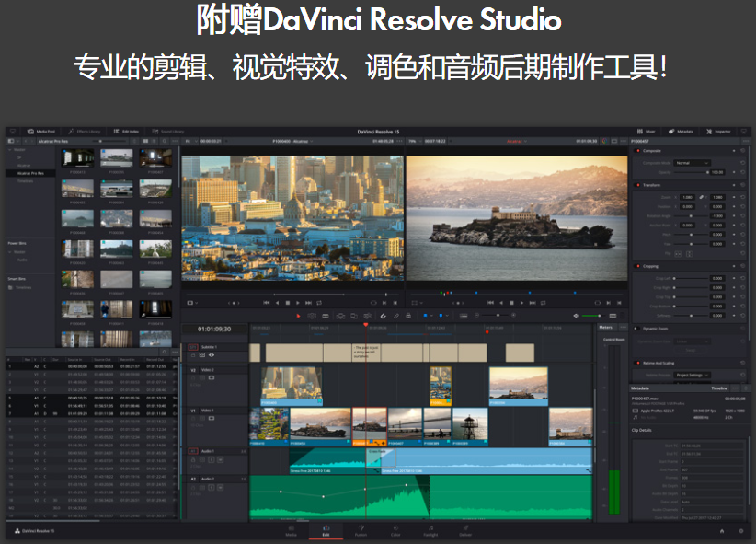Toggle timeline snapping magnet
Viewport: 756px width, 544px height.
point(384,316)
